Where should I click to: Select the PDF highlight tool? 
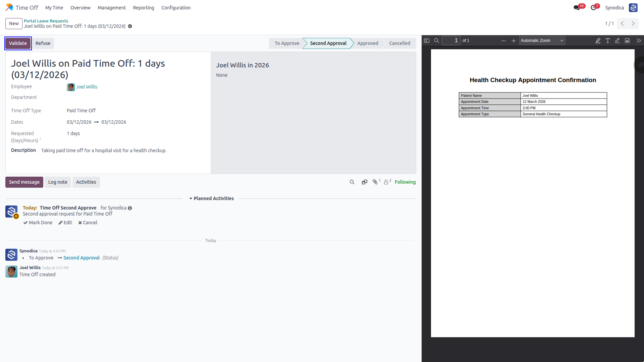click(598, 41)
